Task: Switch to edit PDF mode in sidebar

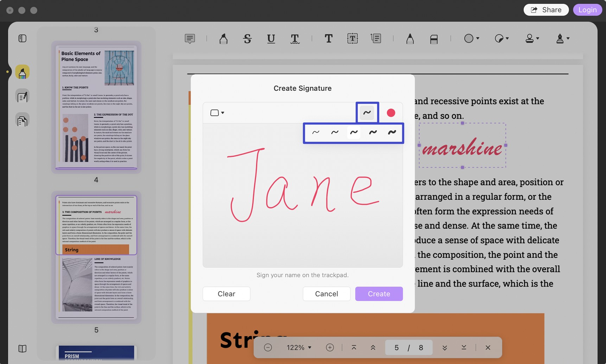Action: [x=23, y=96]
